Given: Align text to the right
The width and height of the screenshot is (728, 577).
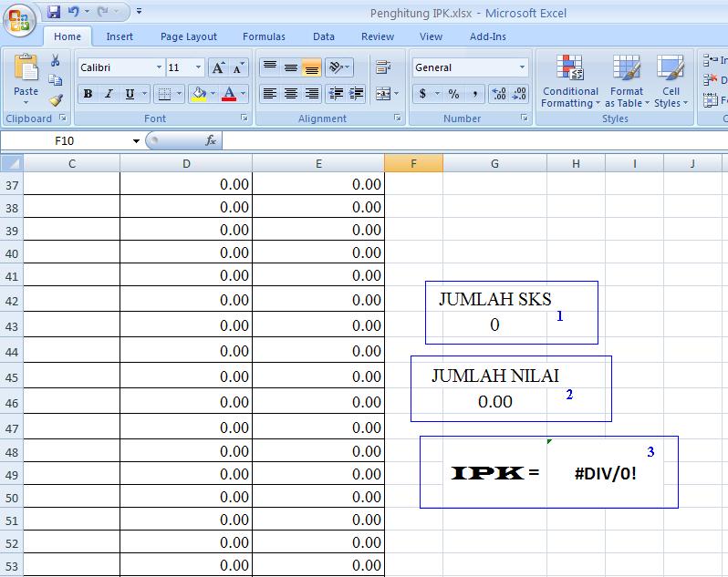Looking at the screenshot, I should click(311, 94).
